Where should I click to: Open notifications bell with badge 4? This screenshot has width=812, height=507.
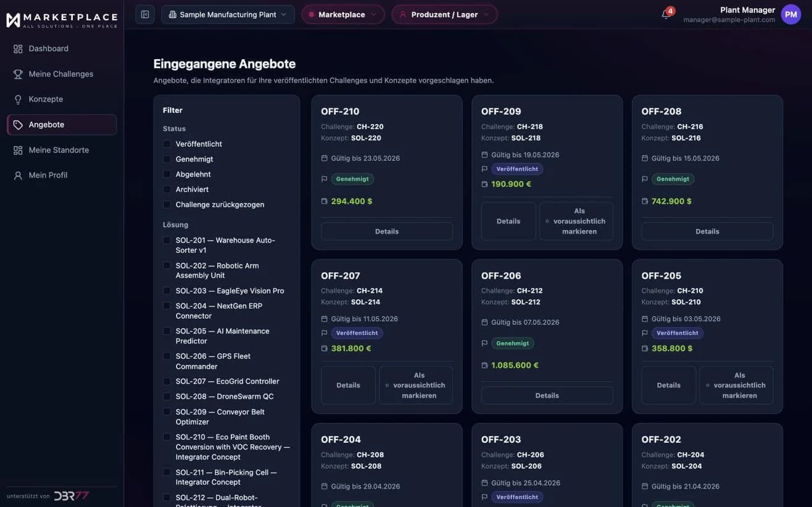coord(666,14)
